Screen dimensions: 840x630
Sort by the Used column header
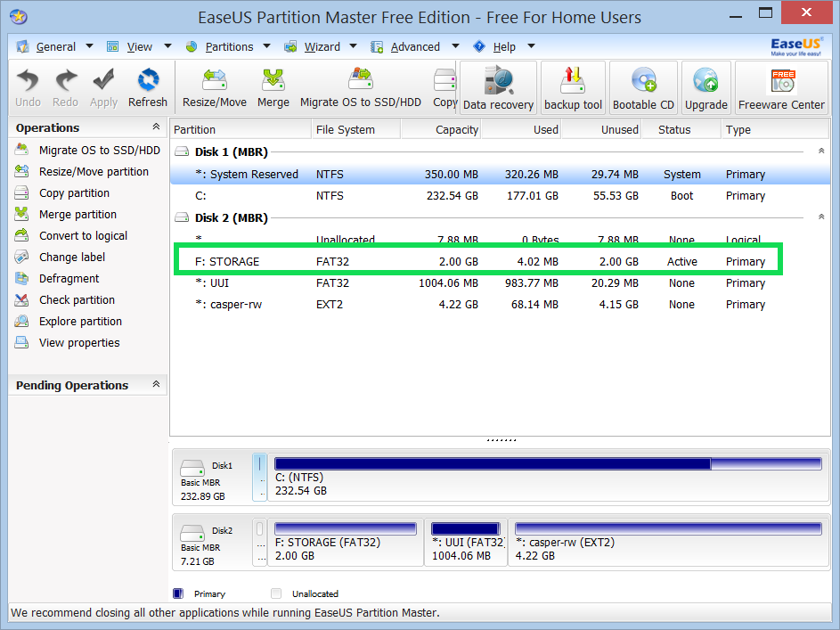point(521,129)
